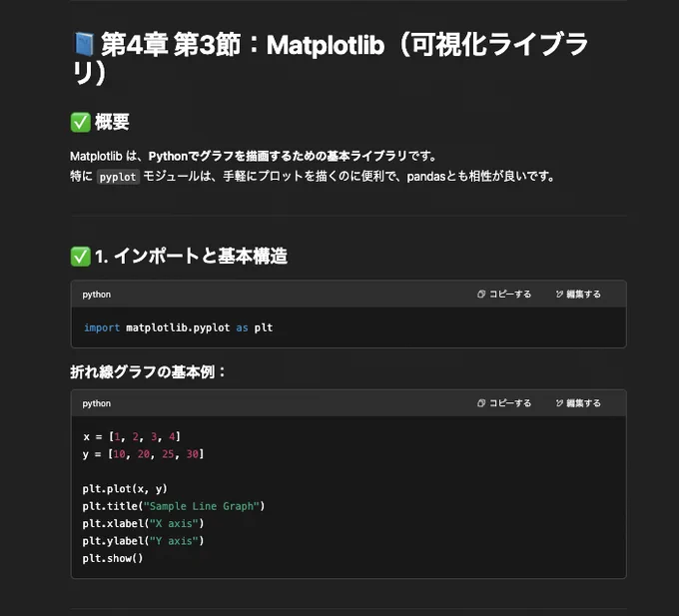Copy the import matplotlib code block

tap(504, 294)
